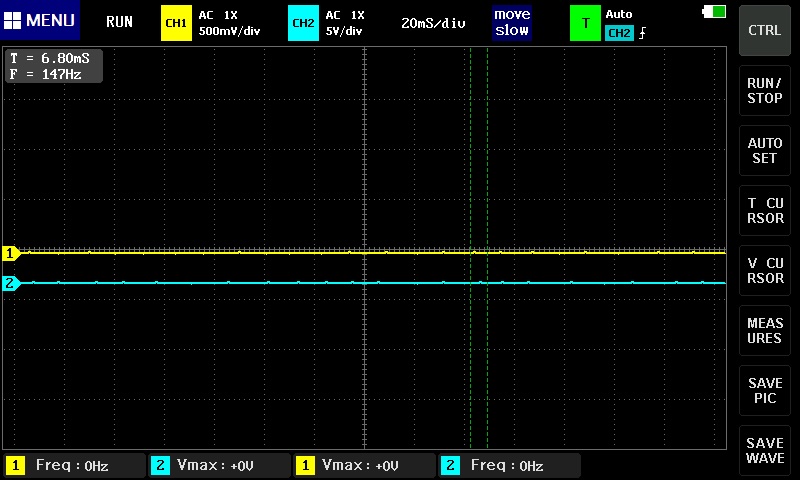Open the 20mS/div timebase setting
This screenshot has height=480, width=800.
tap(433, 22)
